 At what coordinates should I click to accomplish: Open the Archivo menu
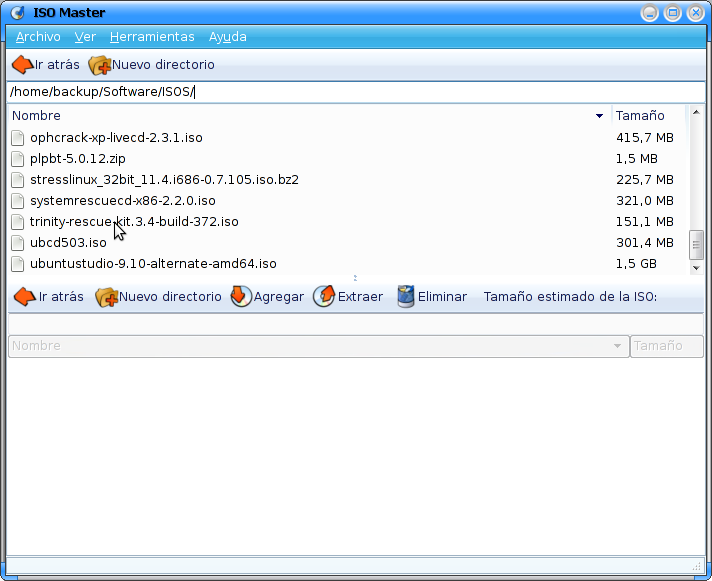pos(38,37)
